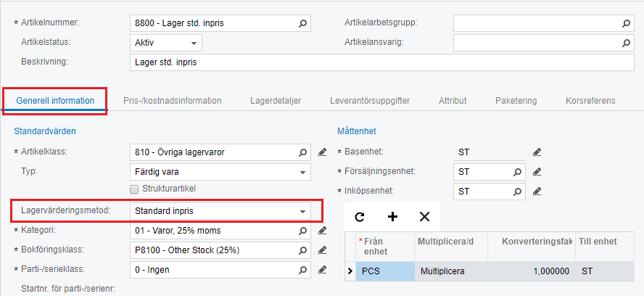Viewport: 644px width, 296px height.
Task: Edit Artikelklass using the pencil icon
Action: point(323,152)
